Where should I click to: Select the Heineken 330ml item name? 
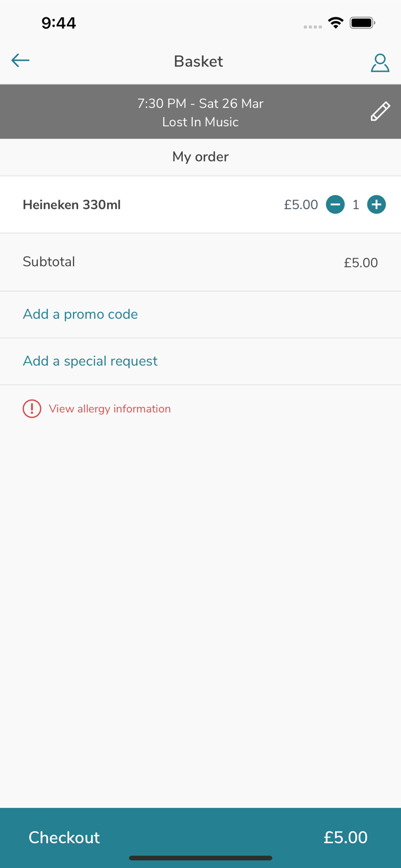pyautogui.click(x=72, y=205)
